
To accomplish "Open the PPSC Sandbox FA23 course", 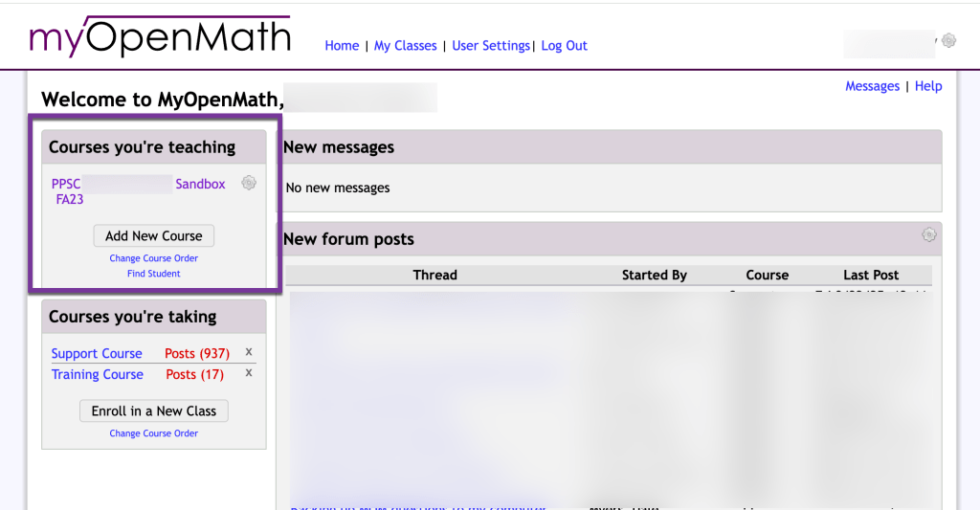I will 138,191.
